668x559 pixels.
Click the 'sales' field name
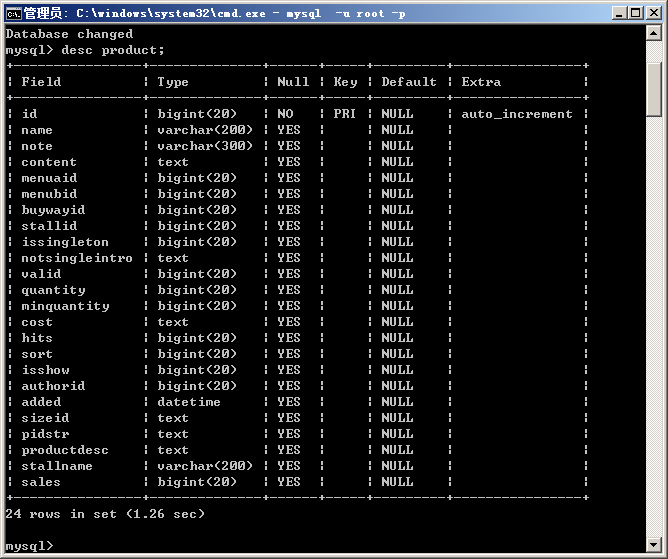tap(41, 482)
